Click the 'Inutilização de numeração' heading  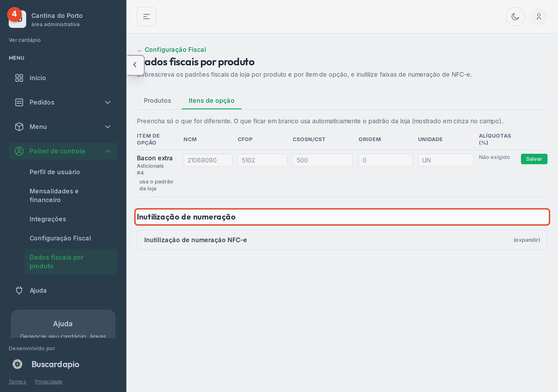point(186,217)
